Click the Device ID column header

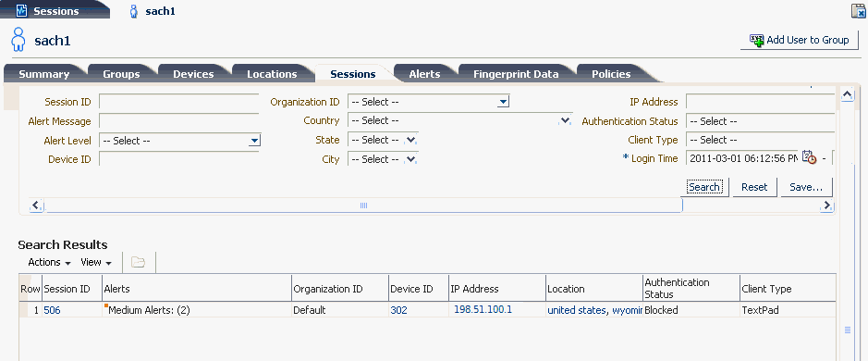point(419,289)
